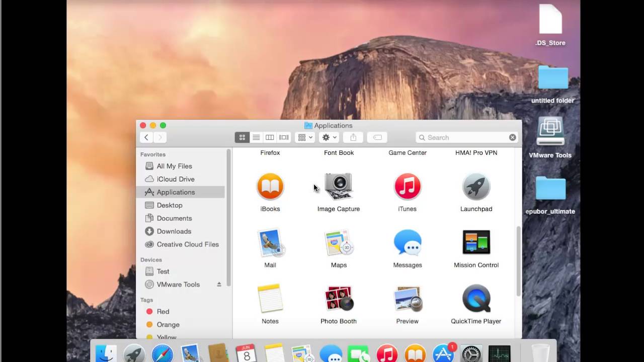Open All My Files in sidebar
644x362 pixels.
coord(180,166)
